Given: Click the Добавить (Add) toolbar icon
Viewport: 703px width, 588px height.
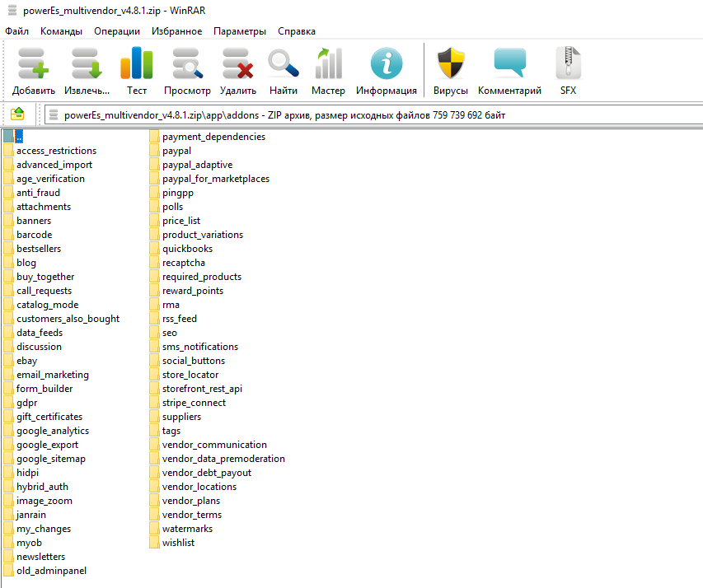Looking at the screenshot, I should coord(33,64).
